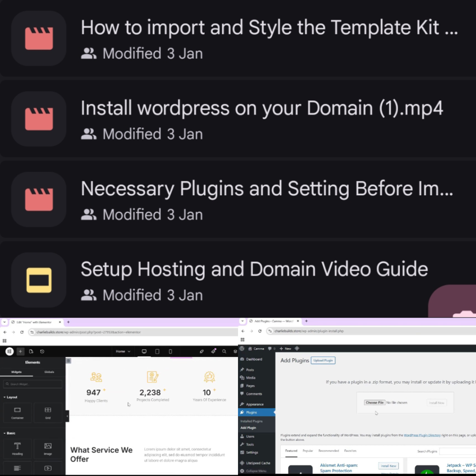The height and width of the screenshot is (476, 476).
Task: Open the Home page selector dropdown
Action: point(123,351)
